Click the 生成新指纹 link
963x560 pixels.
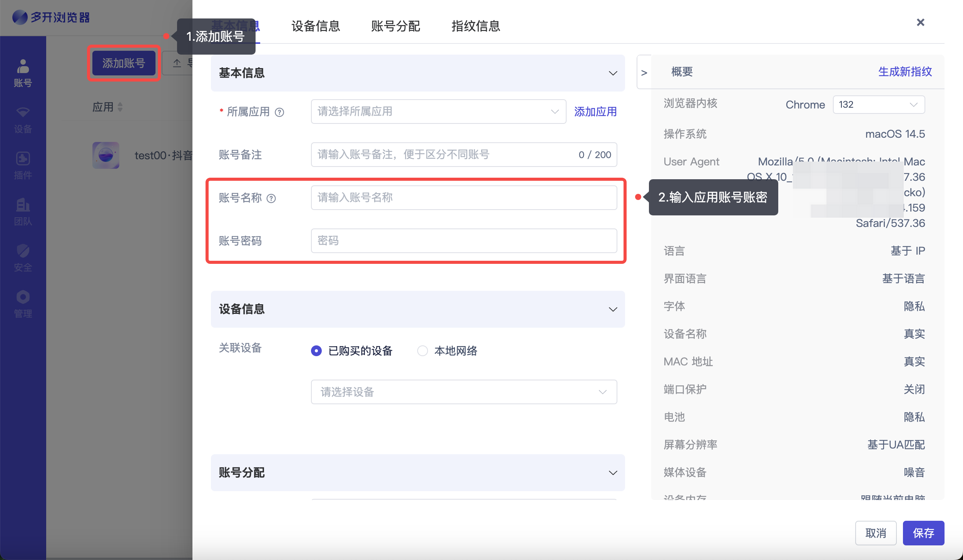904,72
